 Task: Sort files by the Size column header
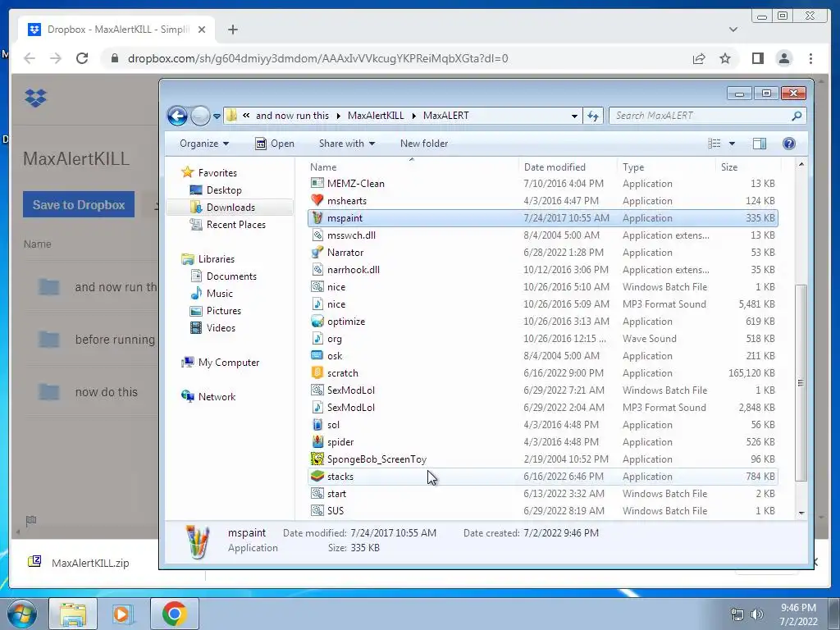click(x=729, y=167)
